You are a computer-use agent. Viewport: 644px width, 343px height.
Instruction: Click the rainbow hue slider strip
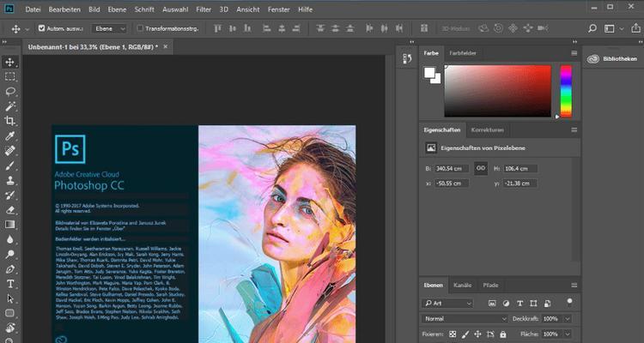566,91
